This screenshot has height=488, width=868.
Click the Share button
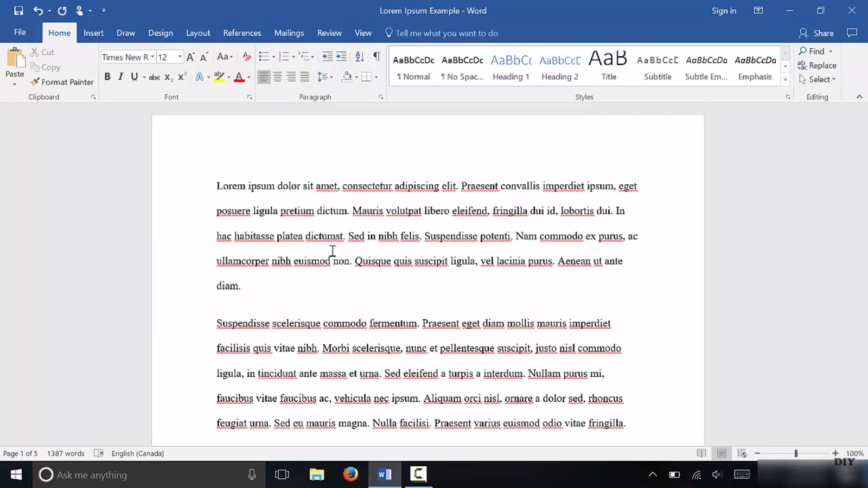point(816,33)
